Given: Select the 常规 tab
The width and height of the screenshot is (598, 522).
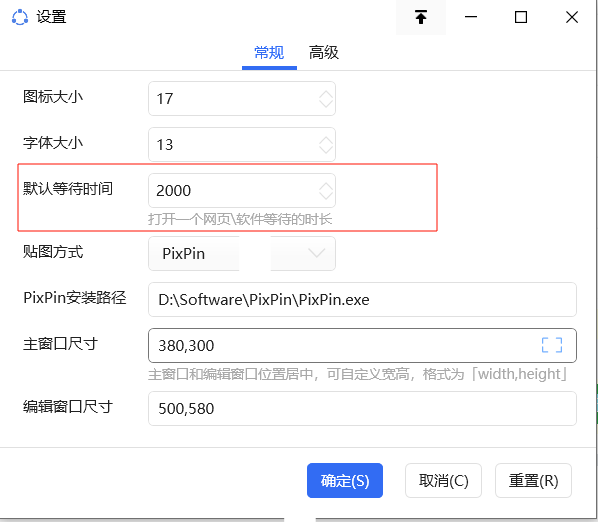Looking at the screenshot, I should tap(269, 53).
